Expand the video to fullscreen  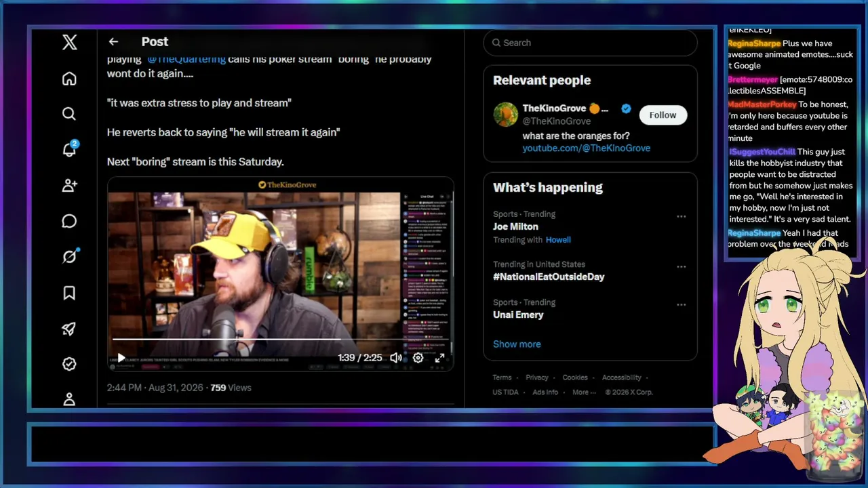439,358
